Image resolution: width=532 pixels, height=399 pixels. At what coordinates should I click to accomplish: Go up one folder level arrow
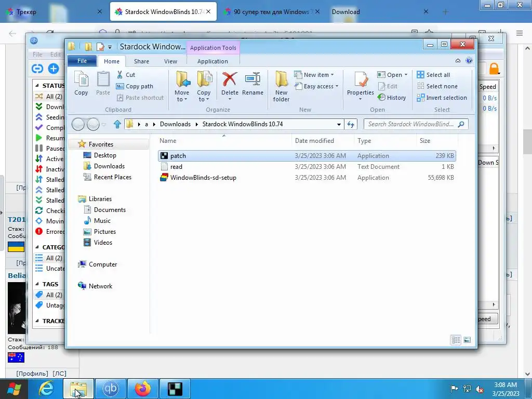pos(117,124)
